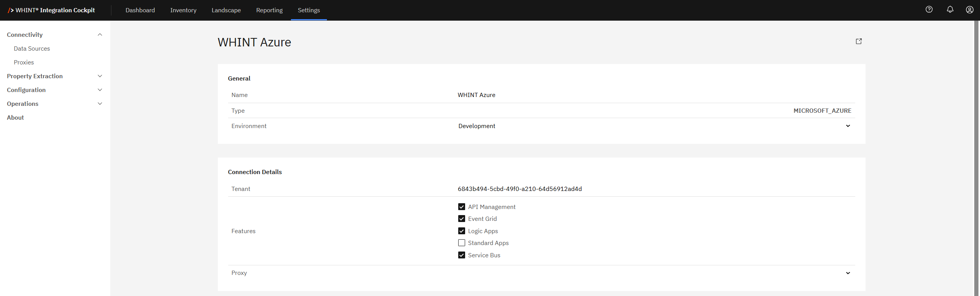Toggle the Event Grid checkbox
Screen dimensions: 980x296
pos(462,219)
